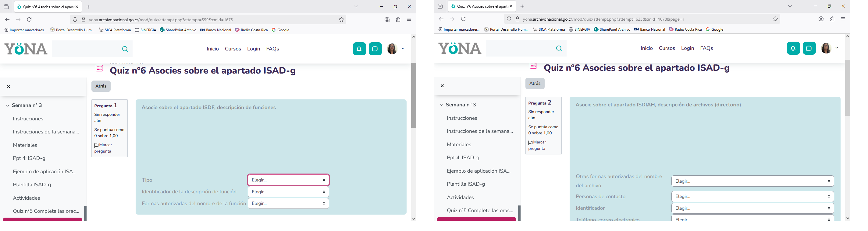Go to Cursos in the left window navigation
Image resolution: width=868 pixels, height=231 pixels.
click(233, 49)
